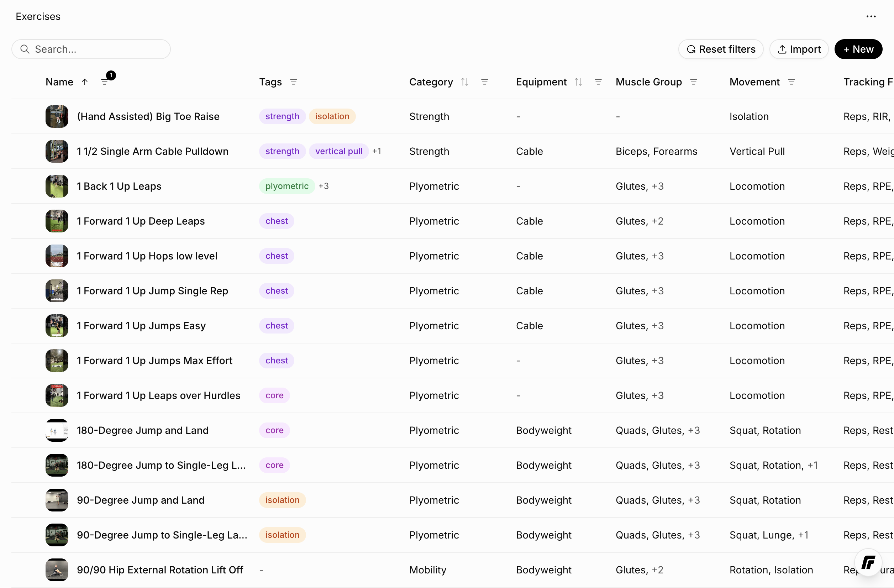Open 1 Forward 1 Up Deep Leaps exercise

[x=141, y=221]
